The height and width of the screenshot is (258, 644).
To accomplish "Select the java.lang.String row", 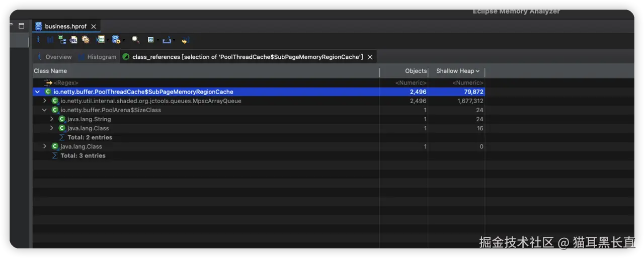I will [x=259, y=119].
